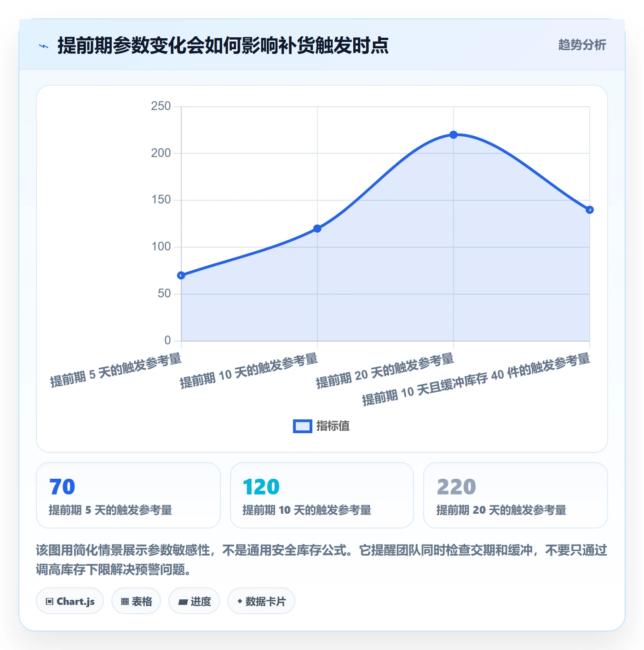The width and height of the screenshot is (644, 650).
Task: Click the 进度 tag chip
Action: coord(194,601)
